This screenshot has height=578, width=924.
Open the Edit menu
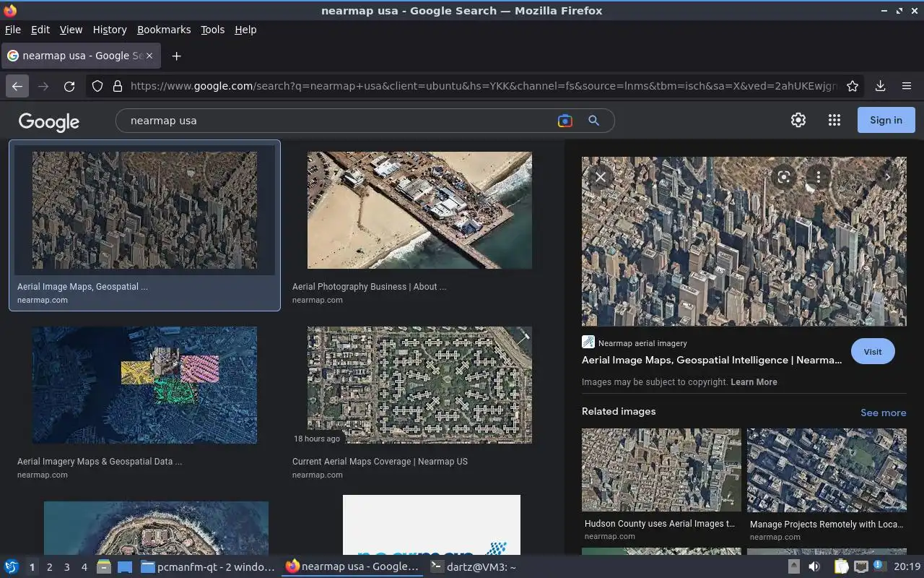tap(40, 30)
